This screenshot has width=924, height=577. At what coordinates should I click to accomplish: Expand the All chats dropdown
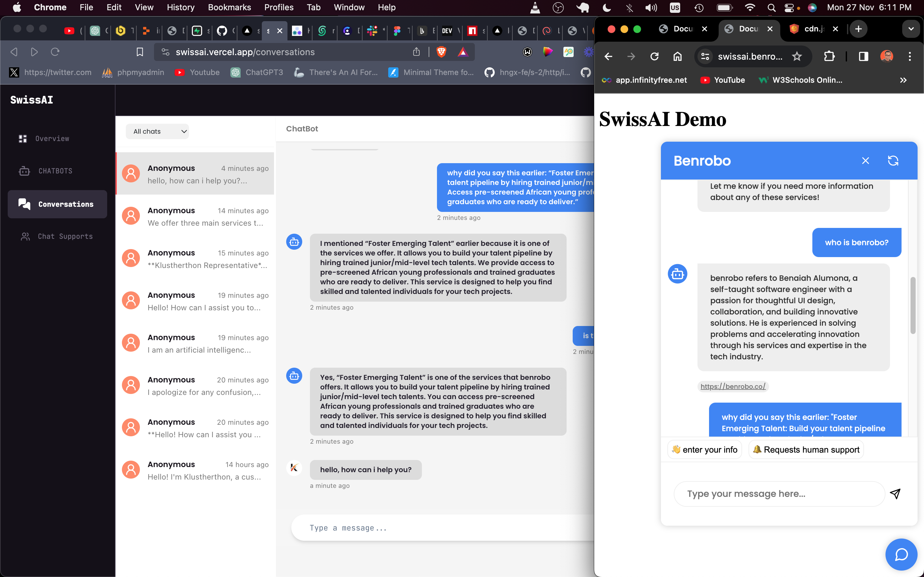[157, 131]
